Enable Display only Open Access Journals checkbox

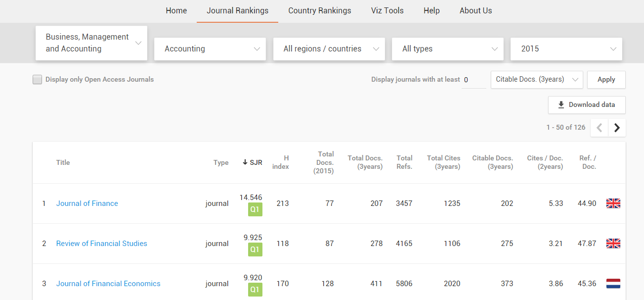(37, 79)
